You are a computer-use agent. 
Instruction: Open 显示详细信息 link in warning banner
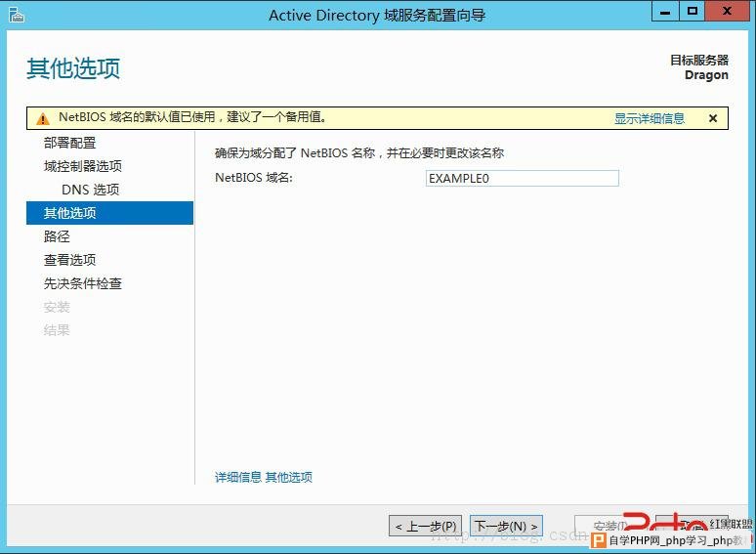(649, 118)
